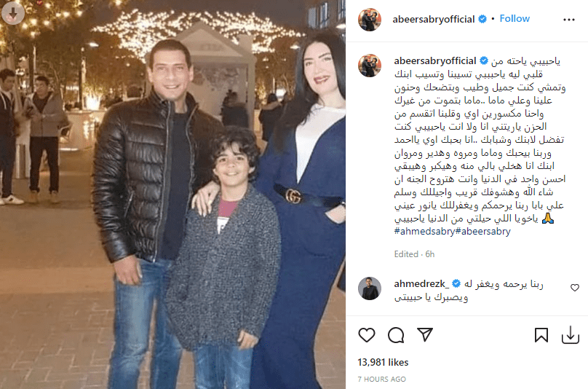Click ahmedrezk_ commenter avatar

click(370, 288)
